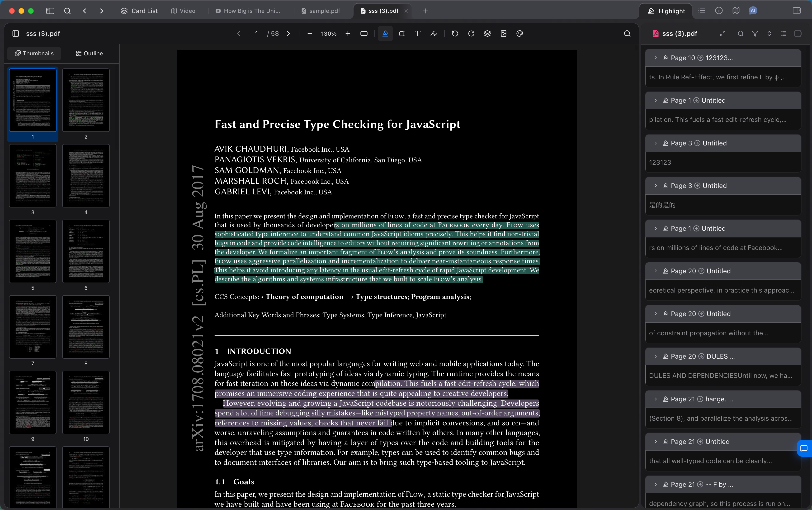Toggle the select-all circle in highlights panel
Image resolution: width=812 pixels, height=510 pixels.
coord(798,34)
